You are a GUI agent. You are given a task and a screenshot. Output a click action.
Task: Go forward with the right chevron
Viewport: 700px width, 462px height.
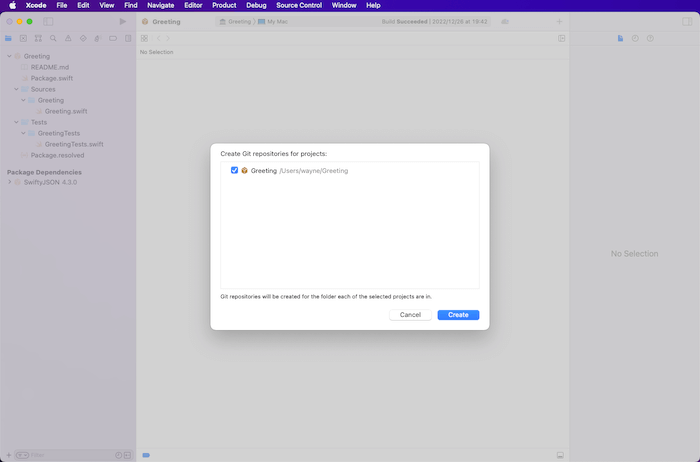168,38
